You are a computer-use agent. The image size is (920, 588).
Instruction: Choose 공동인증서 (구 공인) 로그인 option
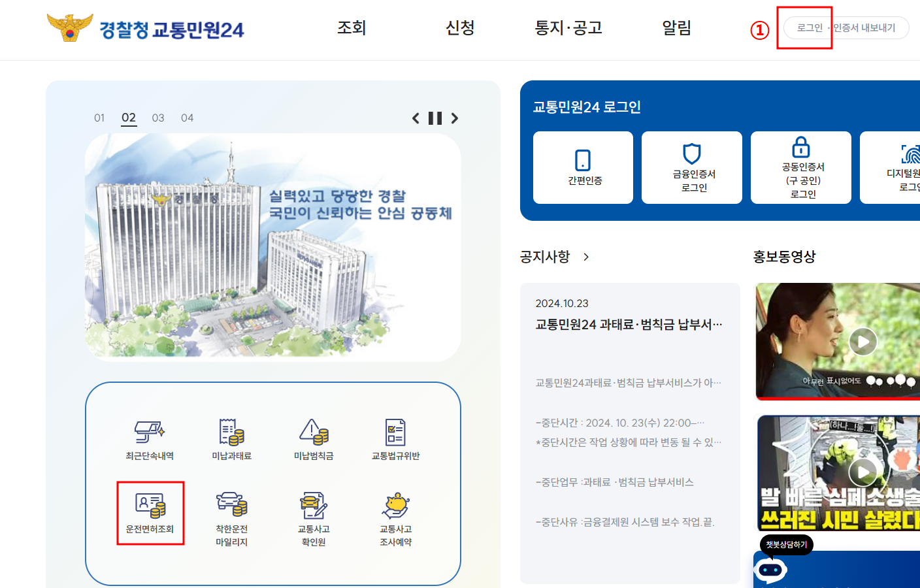801,167
